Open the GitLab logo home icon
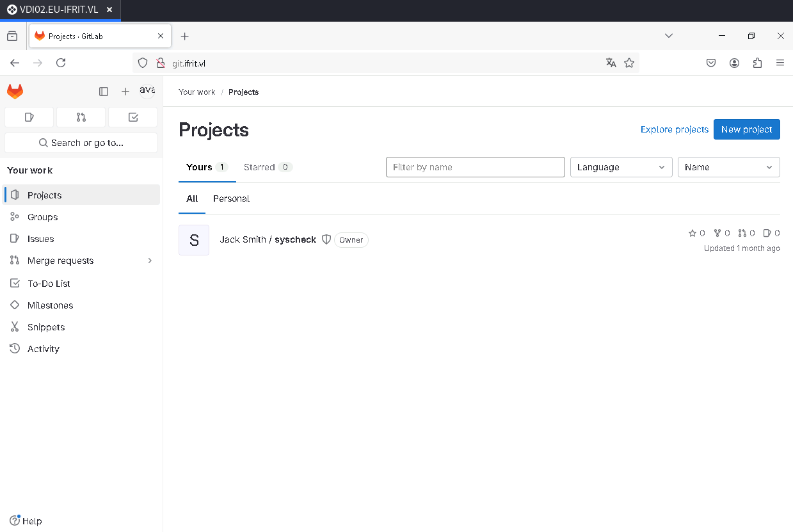 point(15,92)
